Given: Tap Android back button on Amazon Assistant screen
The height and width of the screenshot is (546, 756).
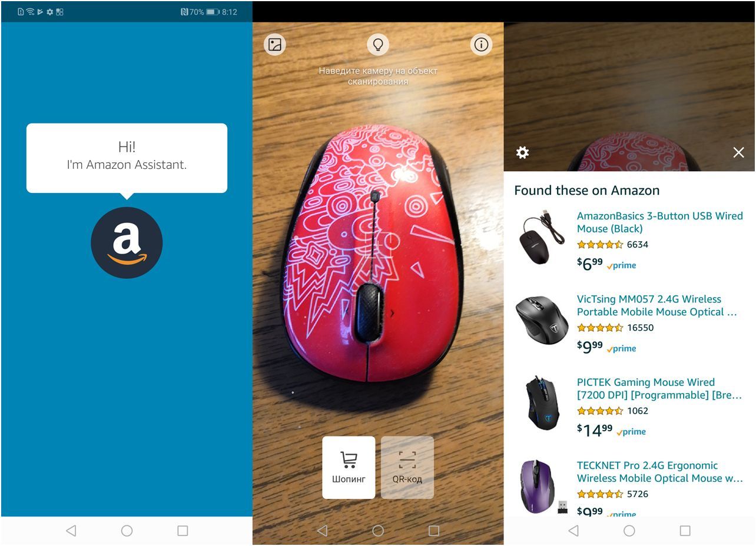Looking at the screenshot, I should point(71,531).
